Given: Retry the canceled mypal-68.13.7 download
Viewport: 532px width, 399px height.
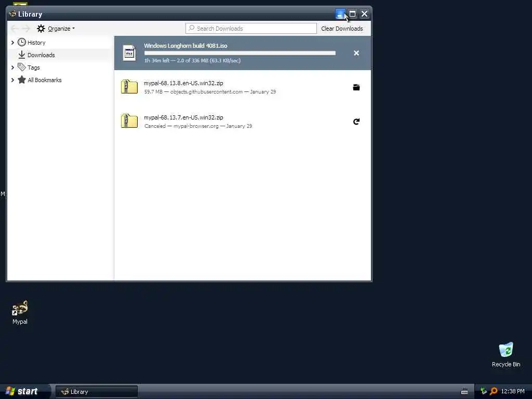Looking at the screenshot, I should point(356,122).
